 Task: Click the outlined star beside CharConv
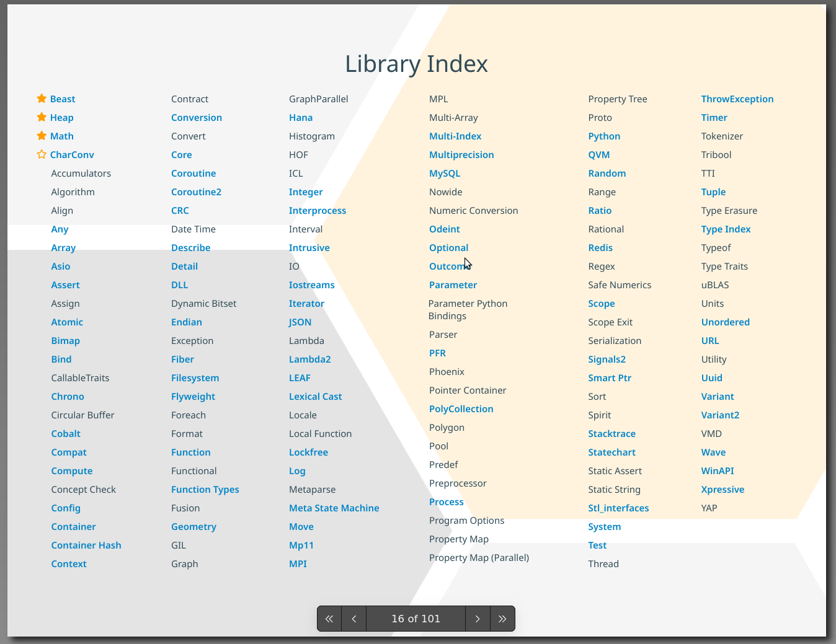pos(40,154)
